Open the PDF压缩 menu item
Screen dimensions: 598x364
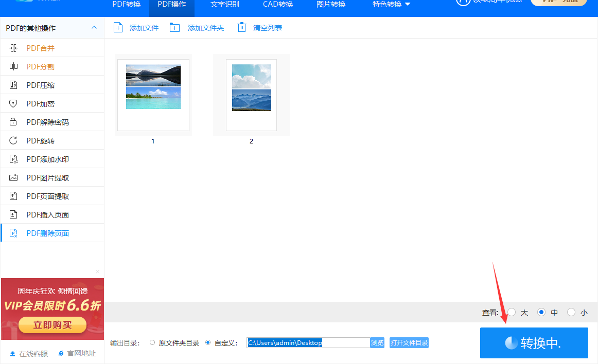52,85
